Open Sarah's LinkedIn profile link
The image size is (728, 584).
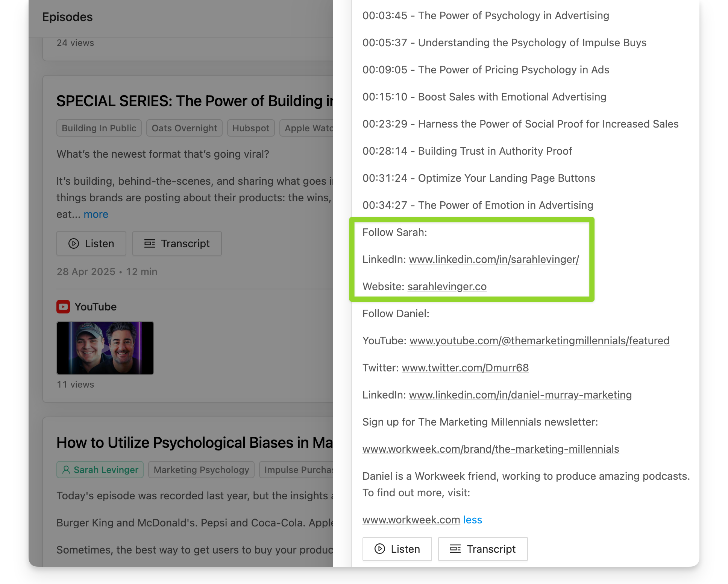(494, 259)
